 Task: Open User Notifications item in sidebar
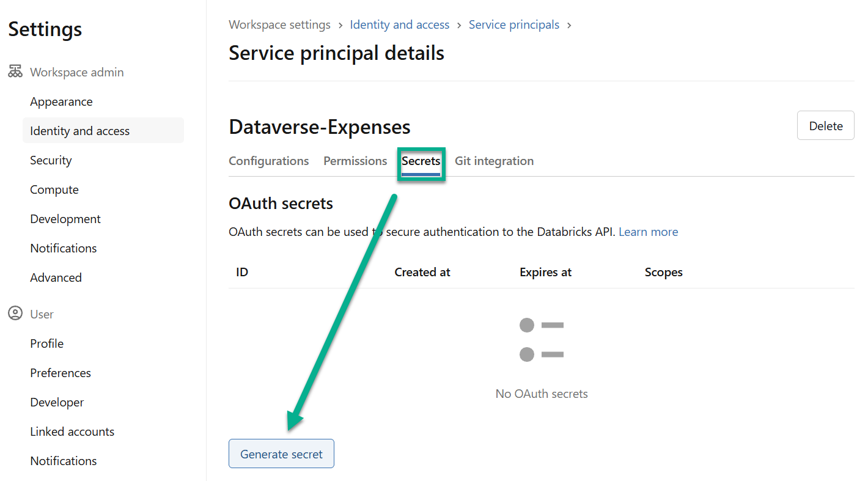point(64,461)
